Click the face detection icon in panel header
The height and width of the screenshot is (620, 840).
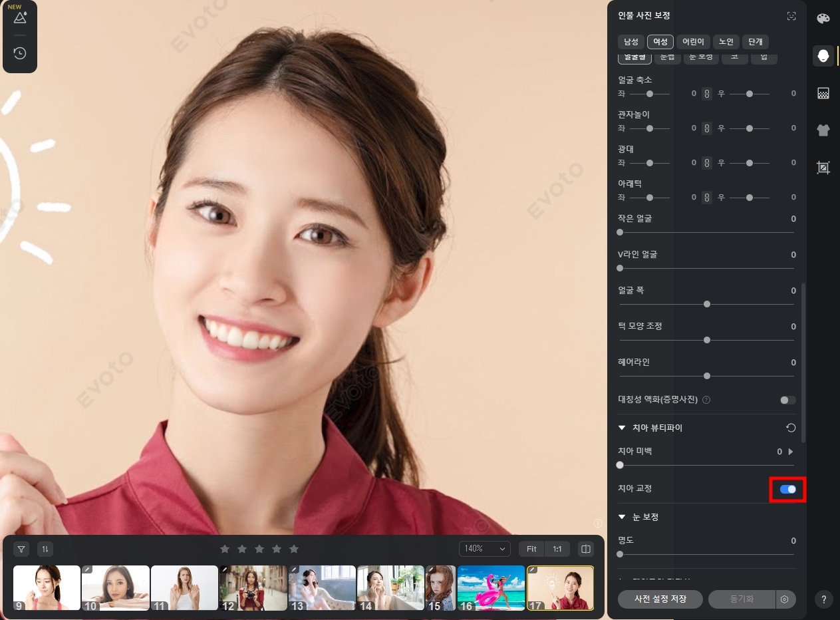point(791,16)
